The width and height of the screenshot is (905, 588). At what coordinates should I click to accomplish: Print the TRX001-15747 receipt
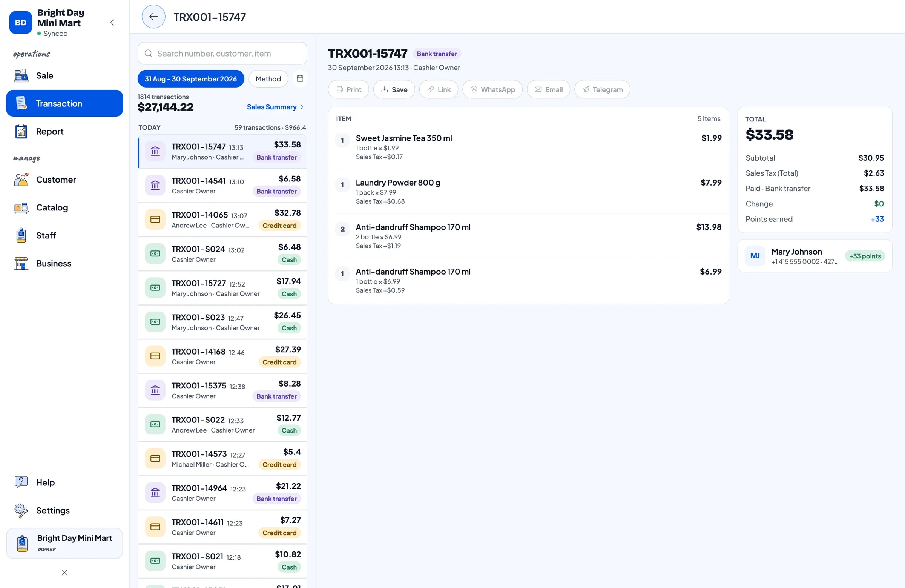348,89
